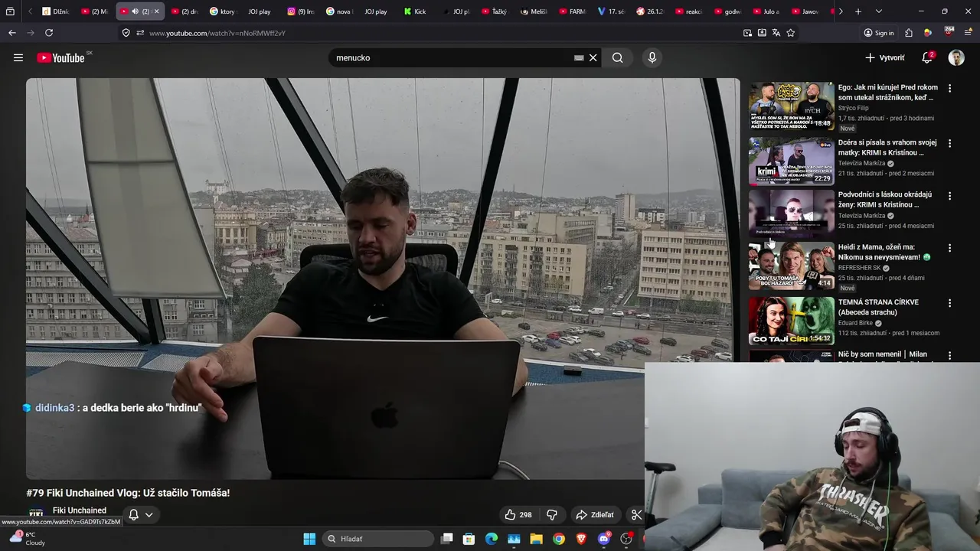Screen dimensions: 980x551
Task: Open the Windows Start menu
Action: point(309,539)
